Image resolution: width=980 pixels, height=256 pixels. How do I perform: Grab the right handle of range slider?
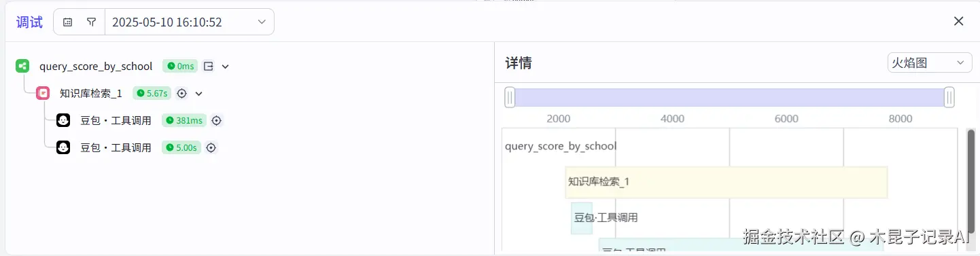[949, 97]
